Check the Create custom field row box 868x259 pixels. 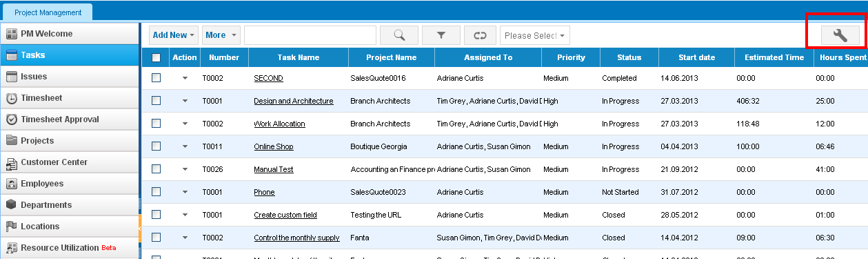pos(156,215)
